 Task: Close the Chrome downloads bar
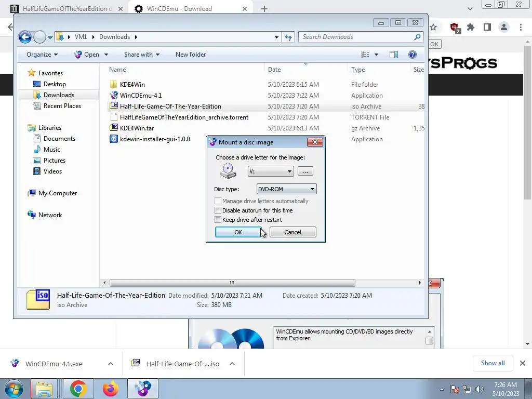tap(523, 363)
